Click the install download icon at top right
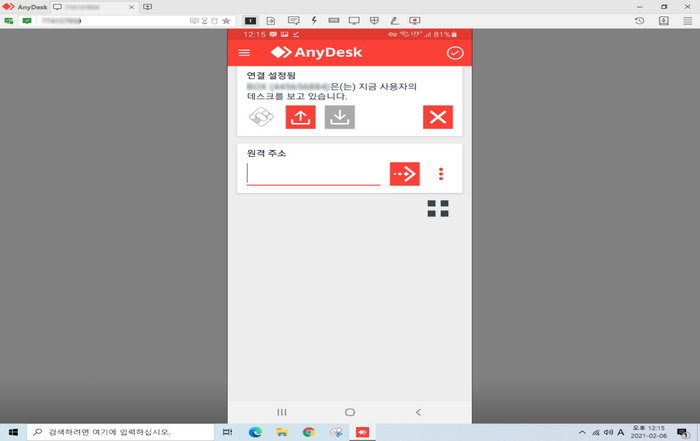This screenshot has height=441, width=700. coord(664,21)
